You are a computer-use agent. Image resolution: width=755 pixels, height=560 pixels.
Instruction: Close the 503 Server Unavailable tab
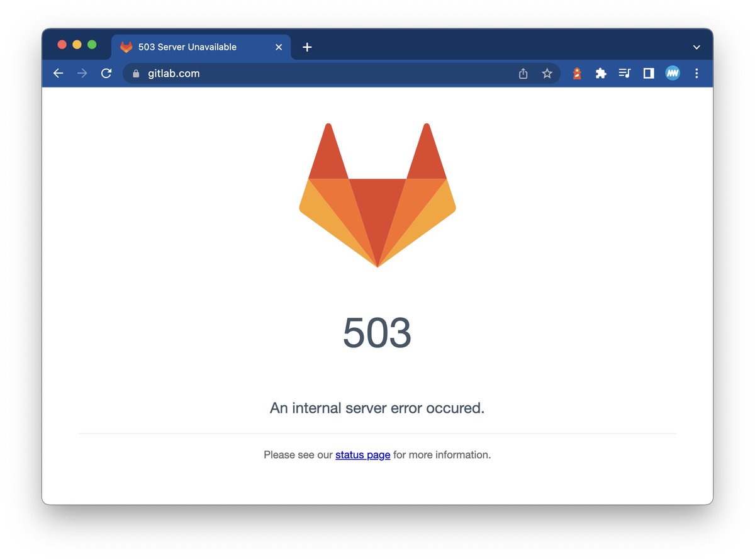pyautogui.click(x=279, y=47)
